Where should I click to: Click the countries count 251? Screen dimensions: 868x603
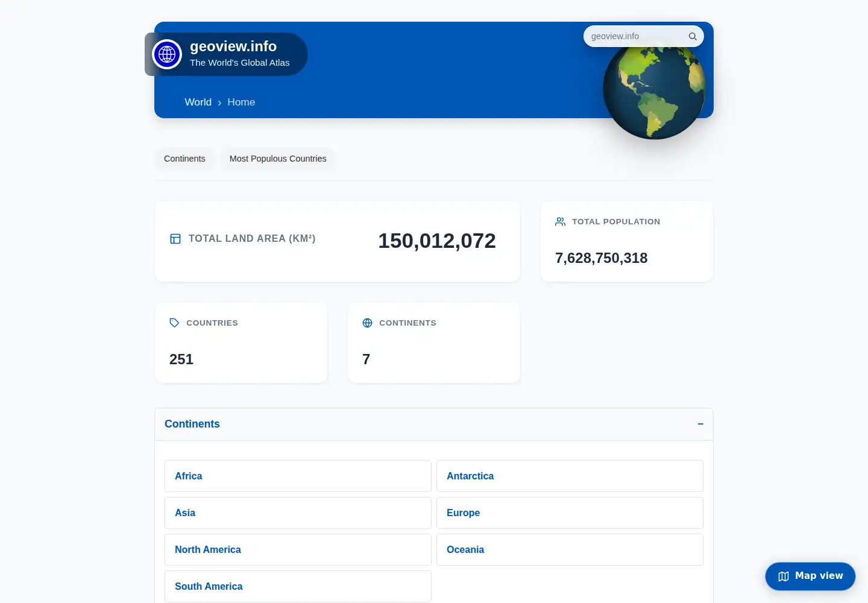pyautogui.click(x=181, y=359)
